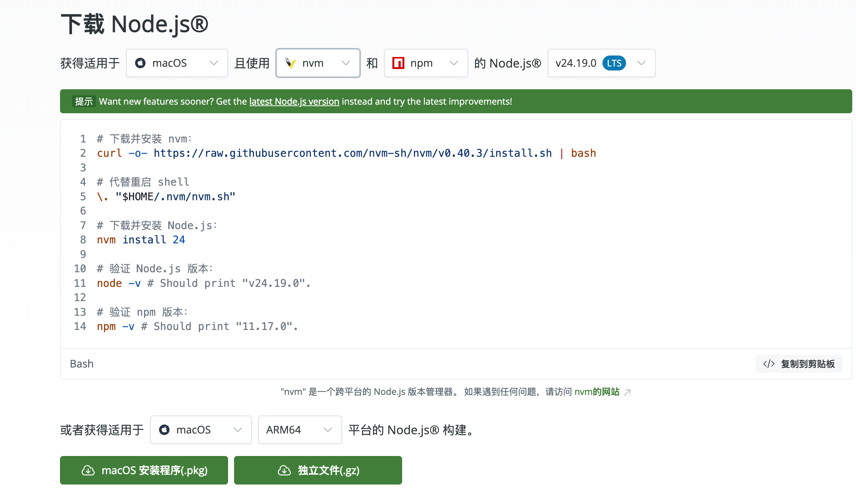Click the 提示 badge in green banner
The height and width of the screenshot is (504, 856).
[84, 102]
